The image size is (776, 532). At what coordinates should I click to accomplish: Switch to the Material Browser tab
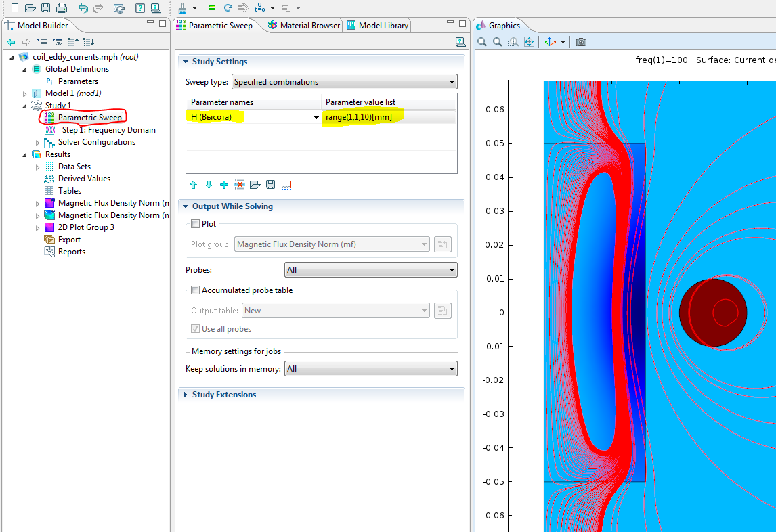pos(304,25)
